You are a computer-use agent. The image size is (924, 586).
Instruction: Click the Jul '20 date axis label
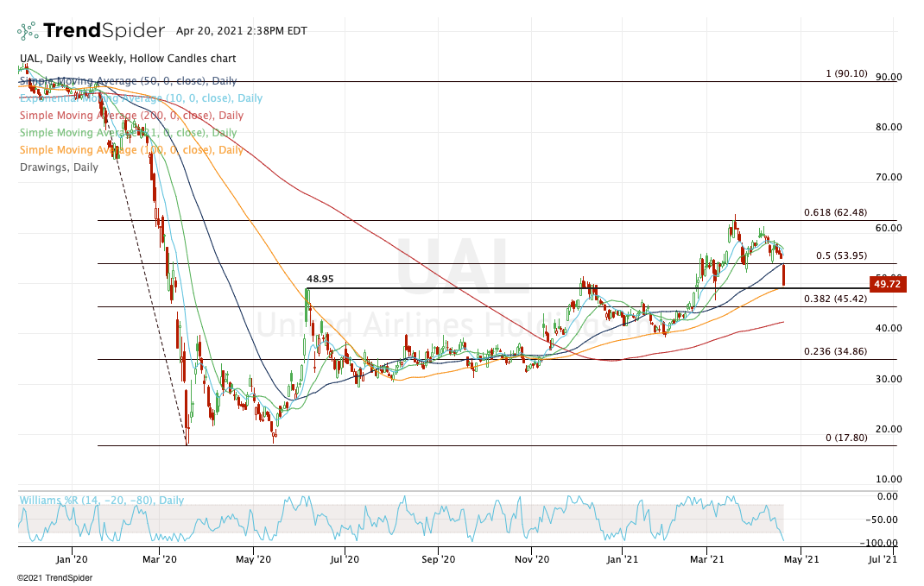[x=345, y=559]
